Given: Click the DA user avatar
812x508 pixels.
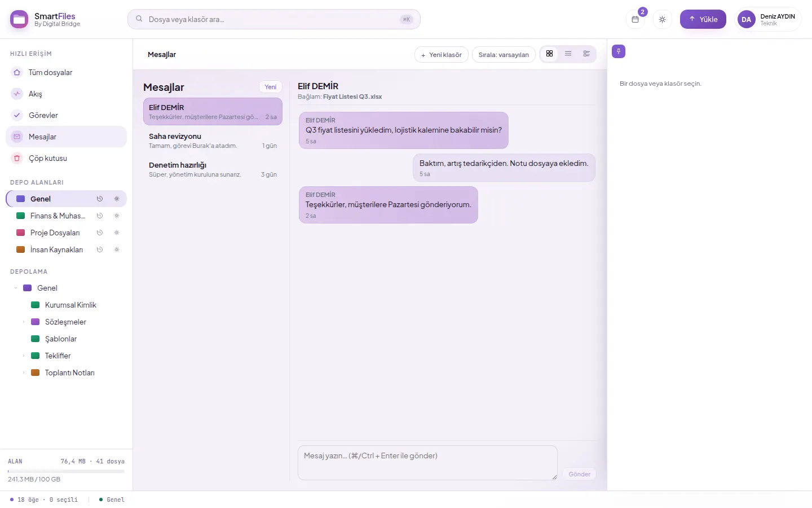Looking at the screenshot, I should point(747,19).
